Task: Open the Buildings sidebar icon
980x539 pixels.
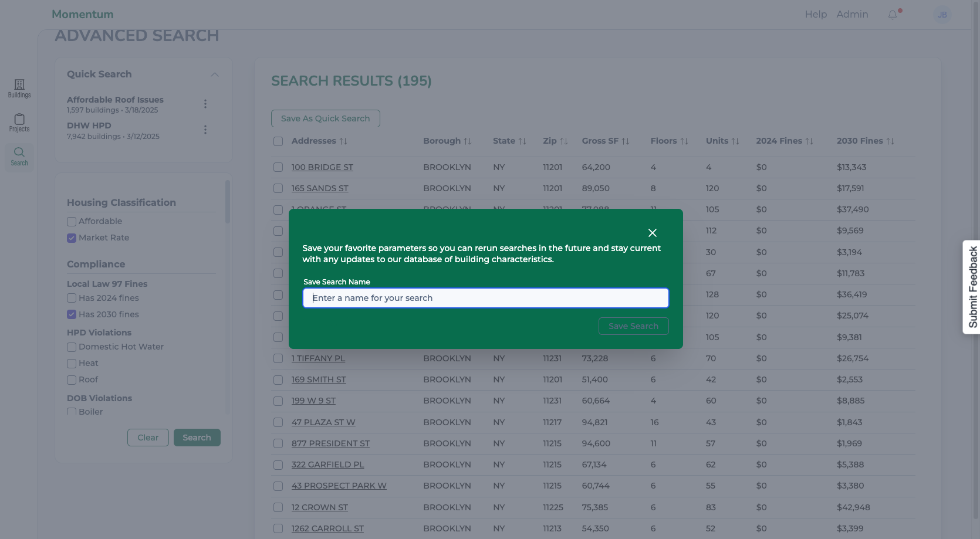Action: coord(19,89)
